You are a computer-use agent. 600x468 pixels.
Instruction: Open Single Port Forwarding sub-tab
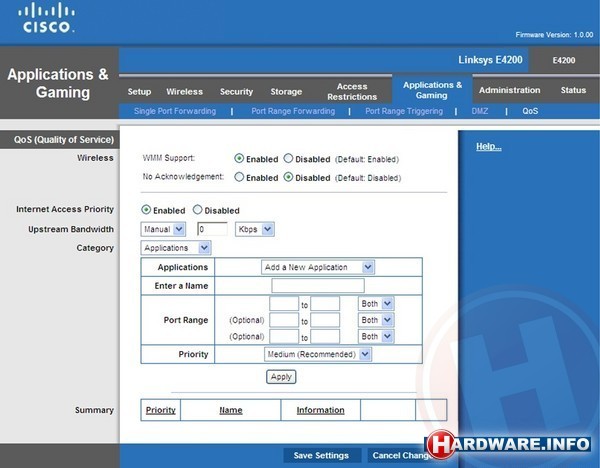[175, 111]
